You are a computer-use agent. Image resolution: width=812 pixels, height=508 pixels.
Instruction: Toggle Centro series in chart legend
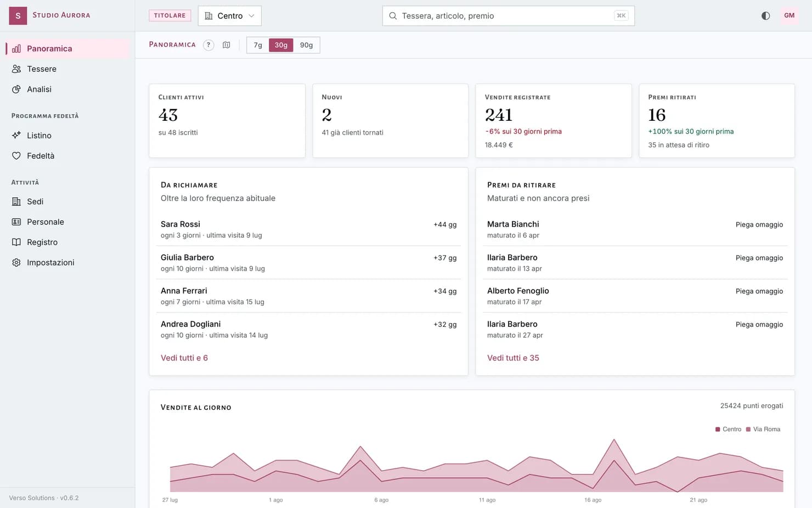(728, 429)
